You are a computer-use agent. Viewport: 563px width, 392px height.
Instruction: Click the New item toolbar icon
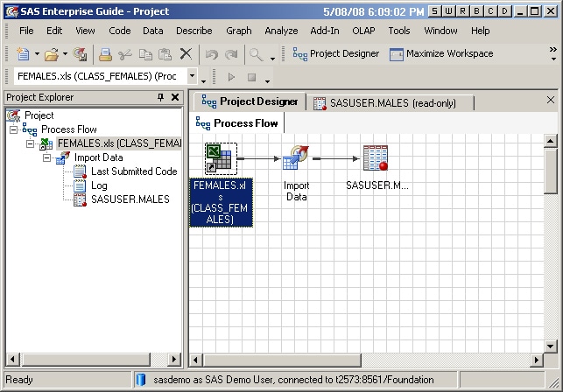[23, 54]
